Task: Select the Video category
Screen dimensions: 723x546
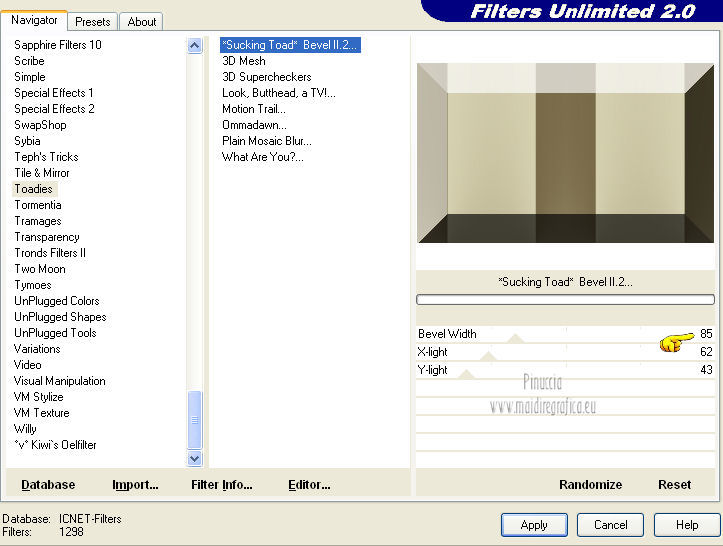Action: [x=28, y=365]
